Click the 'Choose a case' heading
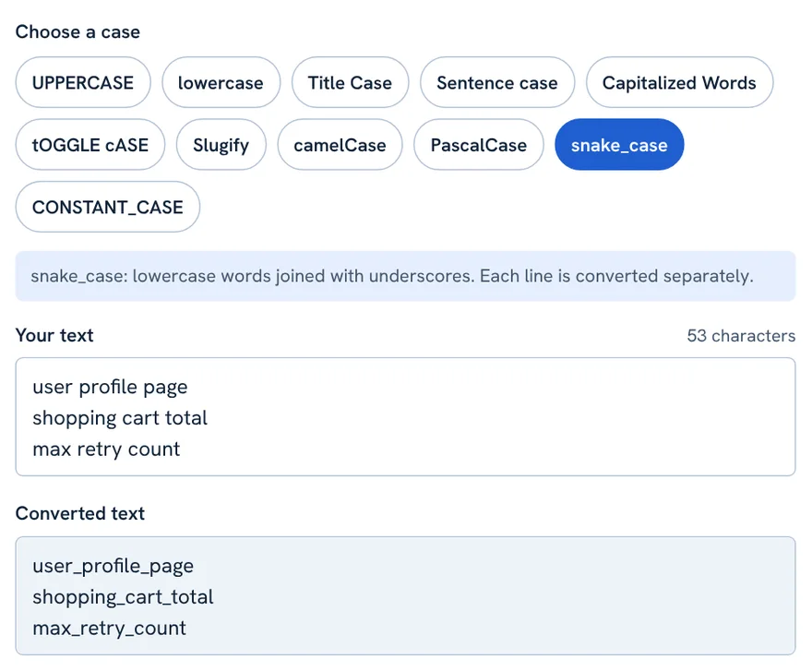Image resolution: width=812 pixels, height=671 pixels. [78, 32]
